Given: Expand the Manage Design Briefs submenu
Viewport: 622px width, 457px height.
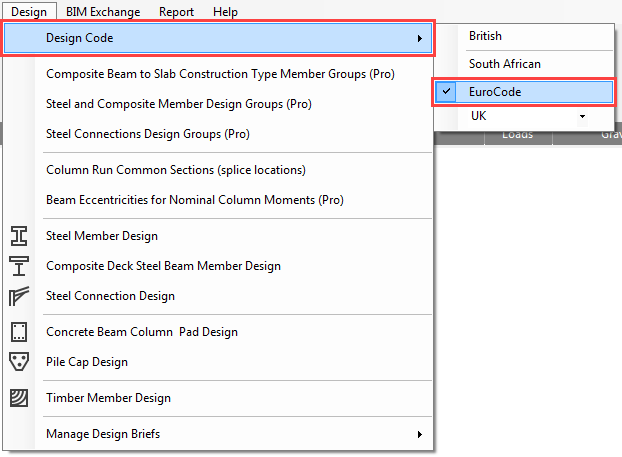Looking at the screenshot, I should pyautogui.click(x=419, y=434).
